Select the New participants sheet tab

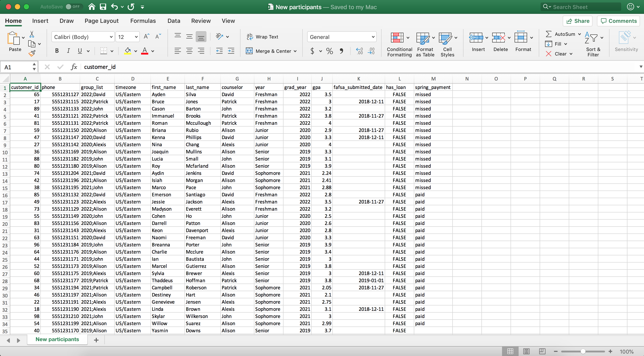[x=57, y=339]
